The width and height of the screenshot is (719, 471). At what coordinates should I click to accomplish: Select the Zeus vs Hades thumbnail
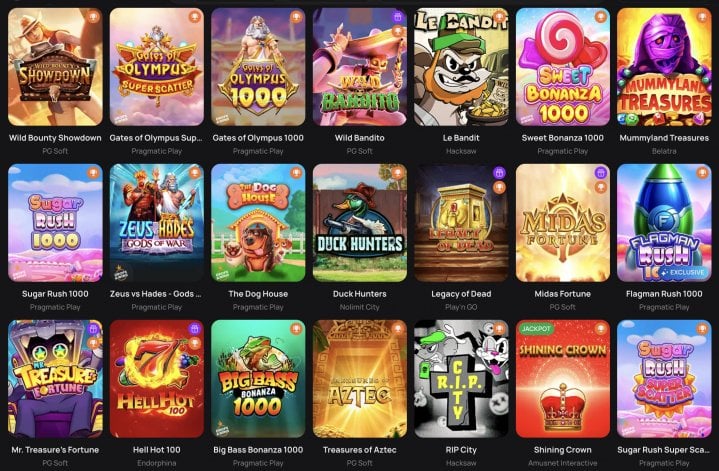coord(157,223)
